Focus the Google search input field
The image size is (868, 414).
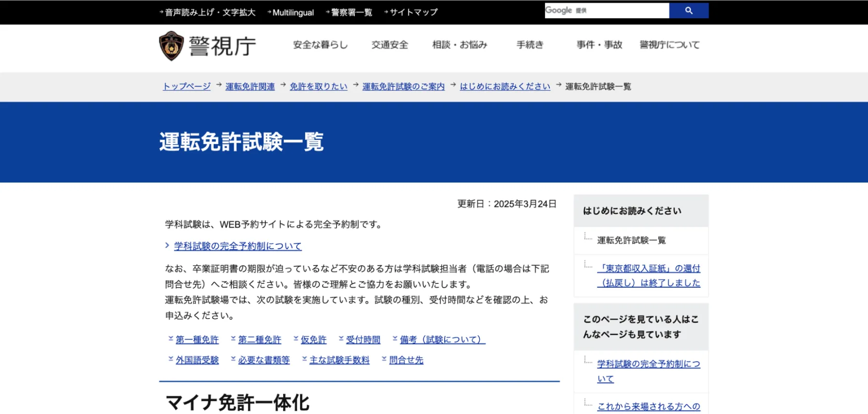[607, 11]
